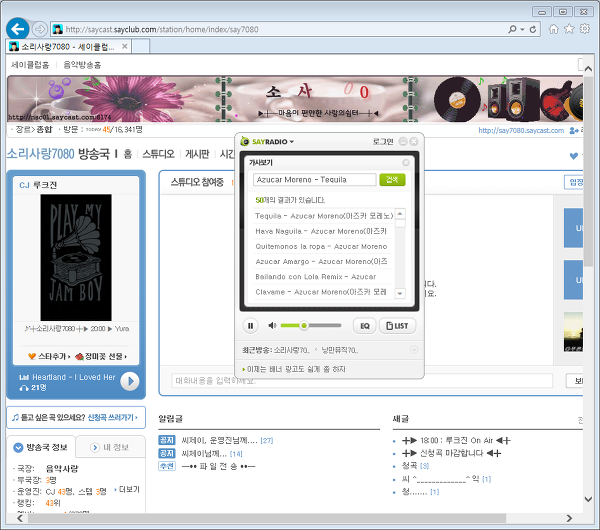Screen dimensions: 600x530
Task: Go back with the browser back arrow
Action: coord(18,29)
